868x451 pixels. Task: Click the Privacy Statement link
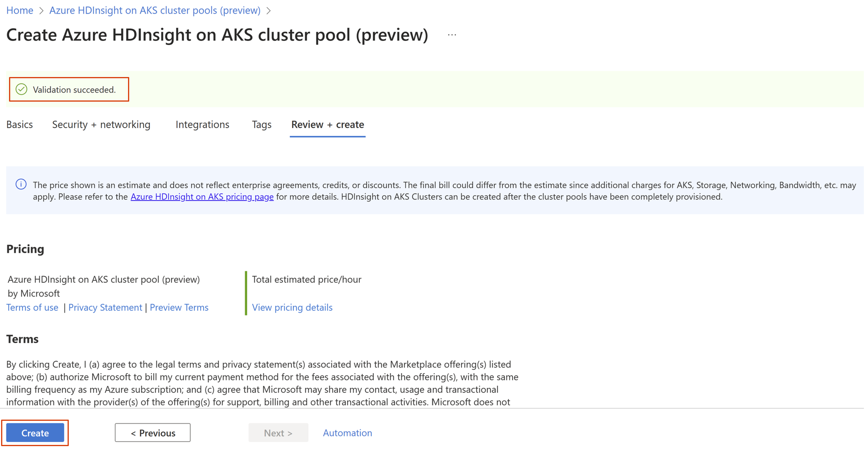tap(106, 307)
